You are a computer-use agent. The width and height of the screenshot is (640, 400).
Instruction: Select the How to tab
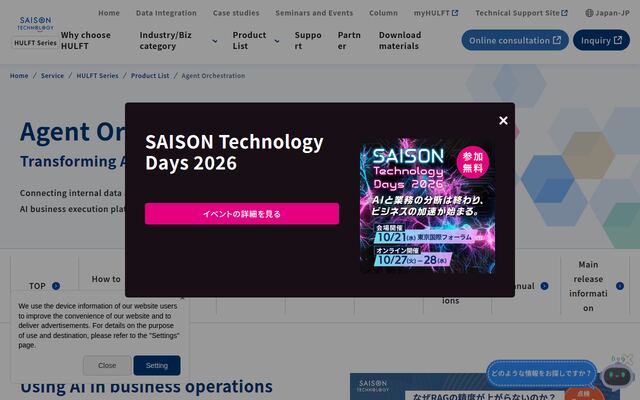tap(106, 279)
